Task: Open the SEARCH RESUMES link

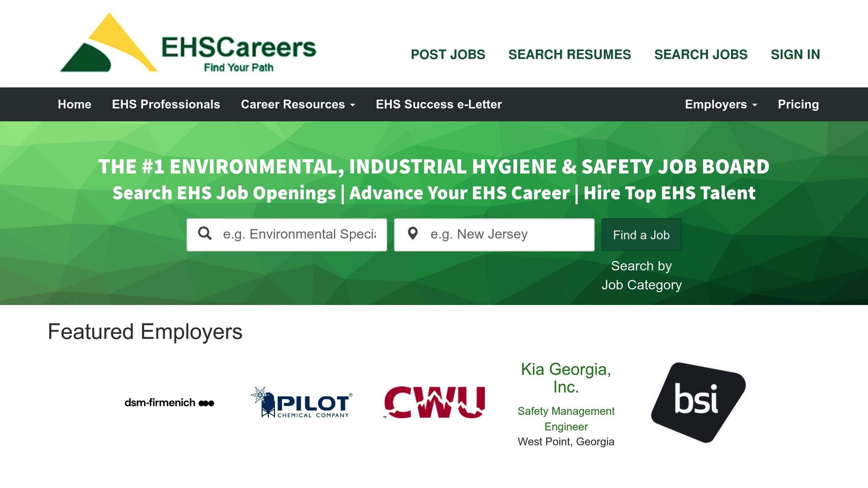Action: (569, 55)
